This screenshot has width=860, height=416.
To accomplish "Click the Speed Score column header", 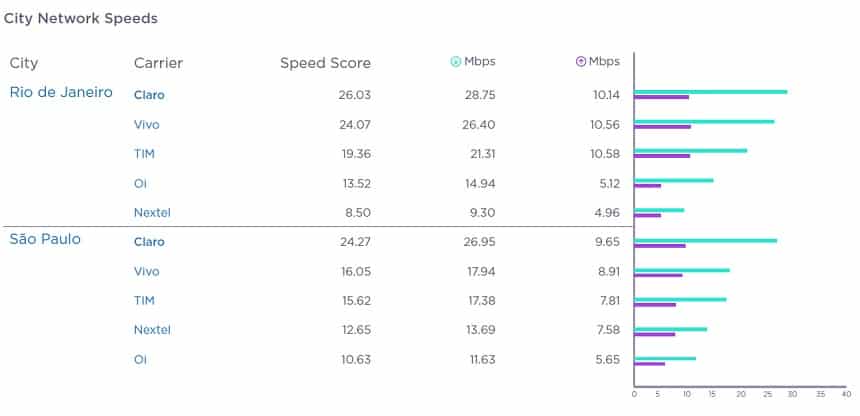I will coord(325,63).
